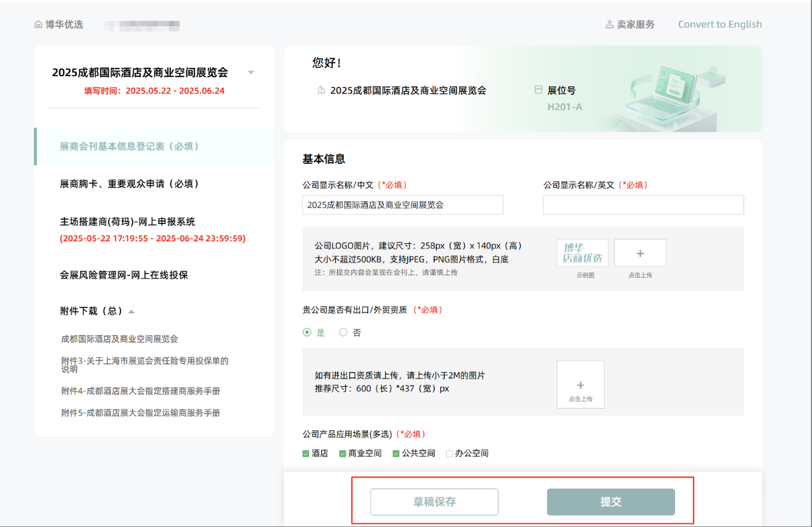This screenshot has height=527, width=812.
Task: Click the 博华优选 home icon
Action: coord(38,25)
